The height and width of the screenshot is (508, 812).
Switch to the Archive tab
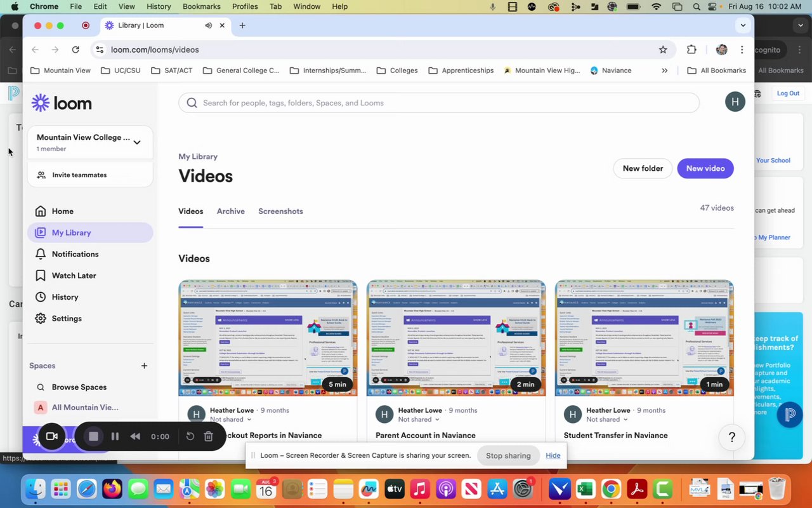[x=231, y=211]
